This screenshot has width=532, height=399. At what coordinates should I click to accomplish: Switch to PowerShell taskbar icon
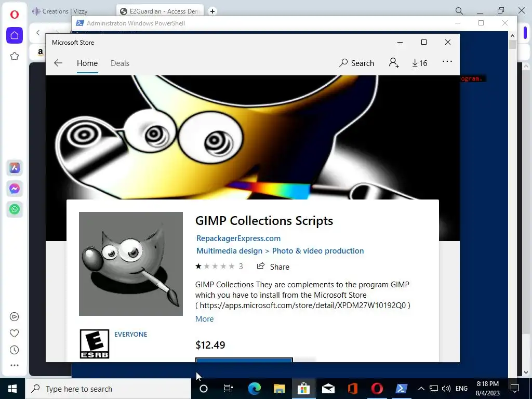[402, 389]
